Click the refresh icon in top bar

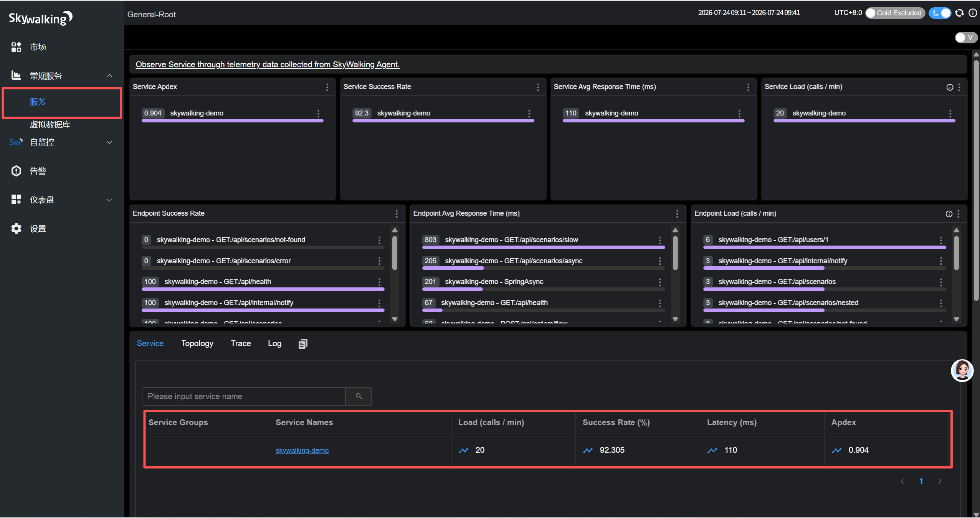tap(959, 13)
